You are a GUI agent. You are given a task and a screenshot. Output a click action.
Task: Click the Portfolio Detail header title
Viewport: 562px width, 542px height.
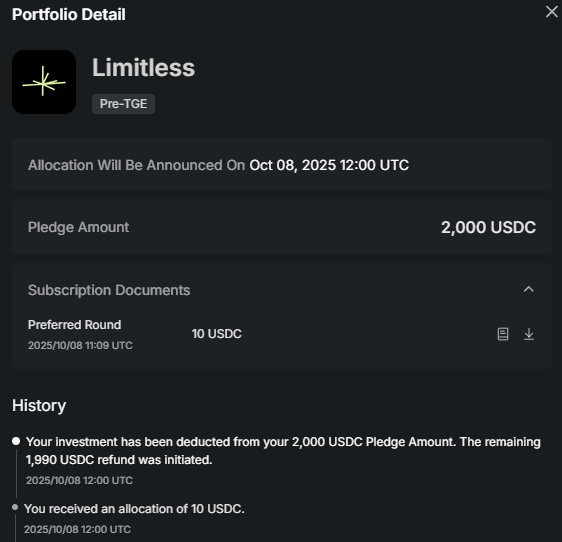point(69,15)
